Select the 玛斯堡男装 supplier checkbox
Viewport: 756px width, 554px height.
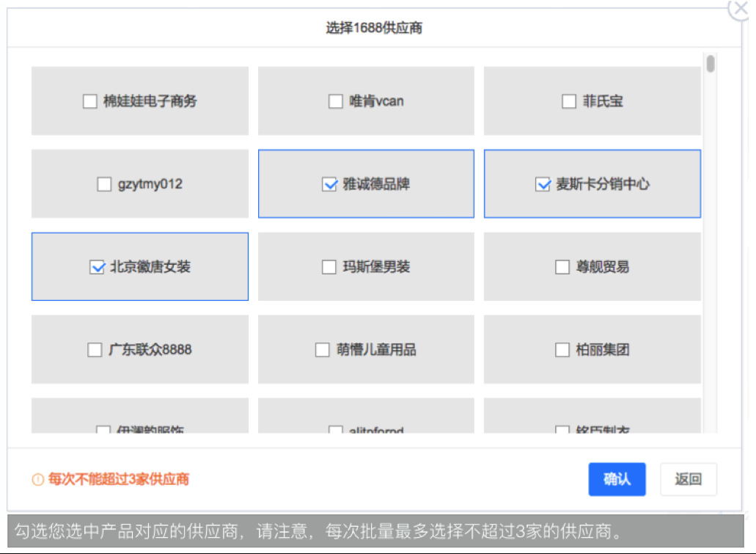[x=329, y=266]
